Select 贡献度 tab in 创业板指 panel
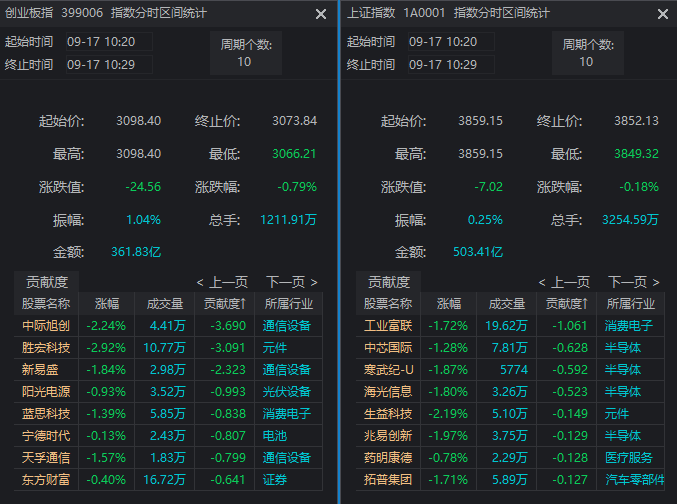Screen dimensions: 677x504 pos(46,282)
